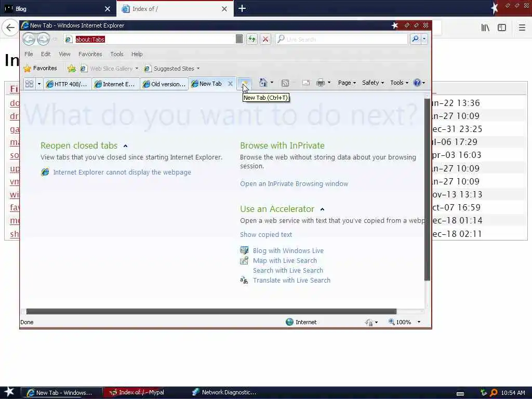
Task: Open the Page command menu
Action: [347, 83]
